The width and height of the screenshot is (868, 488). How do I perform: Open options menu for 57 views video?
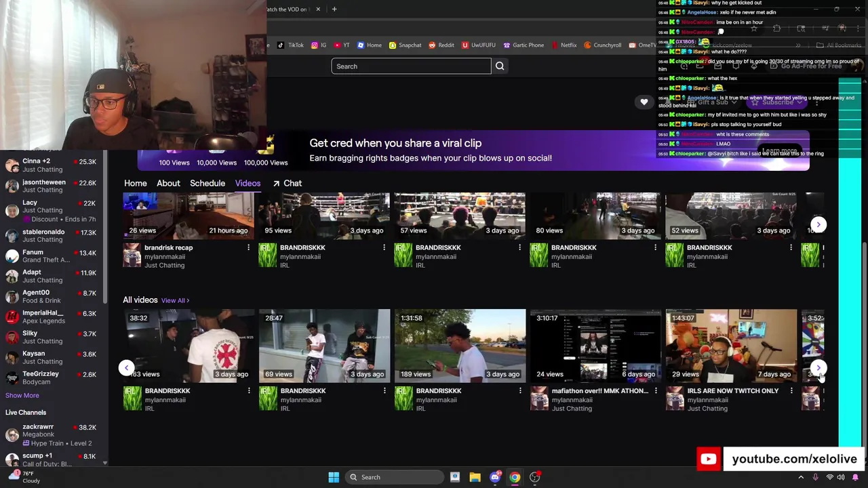click(x=519, y=248)
